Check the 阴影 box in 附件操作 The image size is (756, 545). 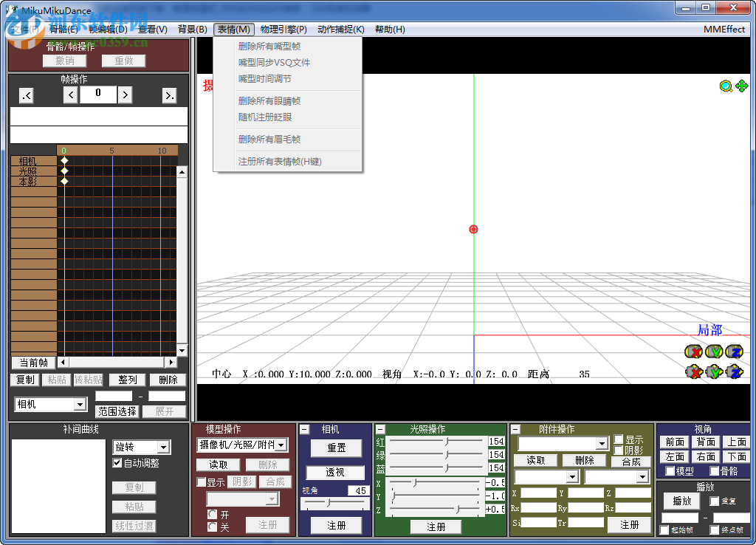tap(619, 450)
